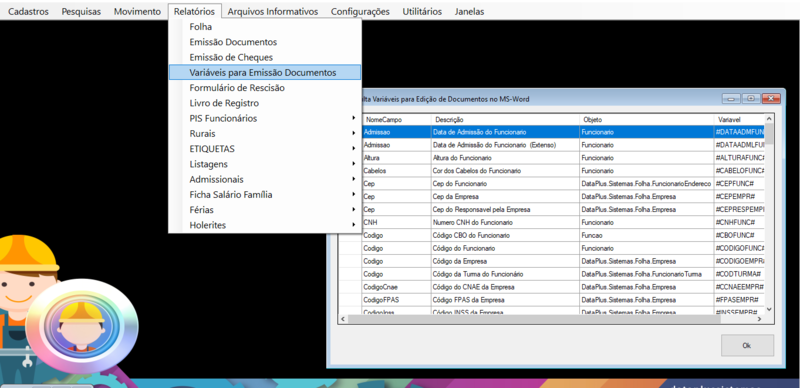Image resolution: width=800 pixels, height=388 pixels.
Task: Select 'Cep da Empresa' row
Action: coord(552,197)
